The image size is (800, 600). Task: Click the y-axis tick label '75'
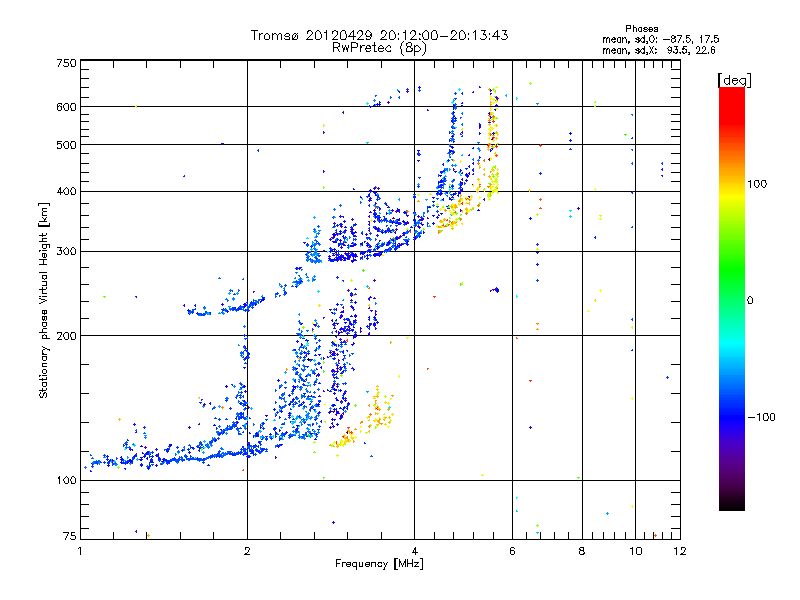point(70,536)
